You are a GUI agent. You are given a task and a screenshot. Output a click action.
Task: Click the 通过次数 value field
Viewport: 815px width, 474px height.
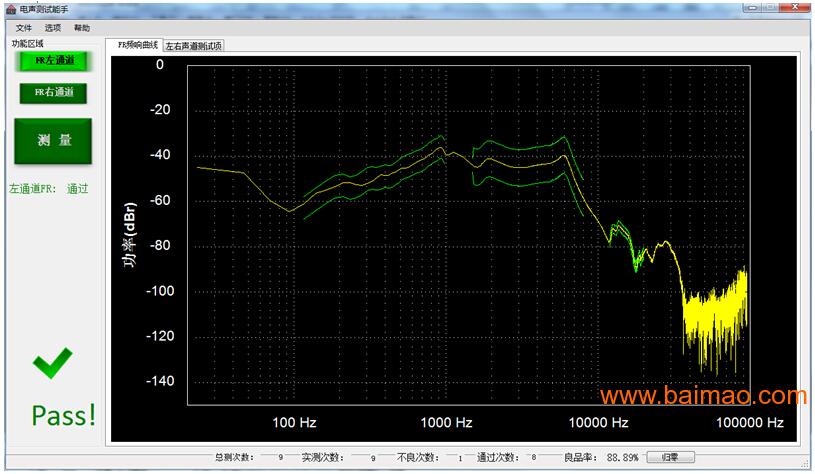tap(534, 458)
